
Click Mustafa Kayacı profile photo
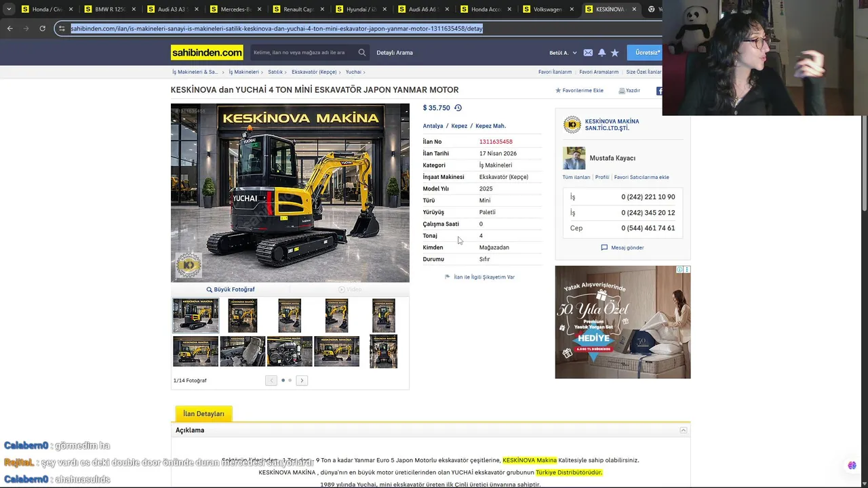[574, 158]
